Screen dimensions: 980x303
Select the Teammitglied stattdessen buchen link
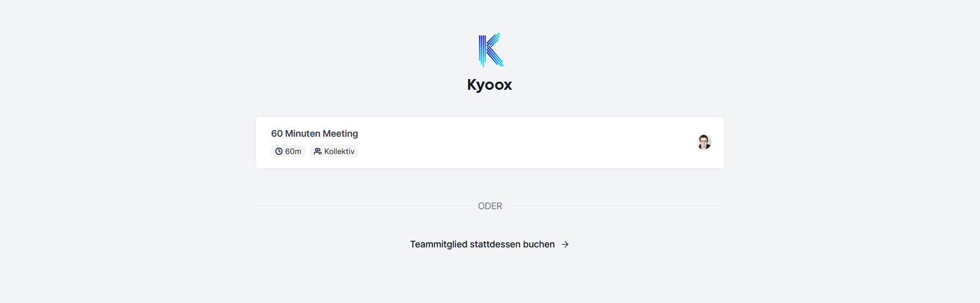click(x=482, y=244)
